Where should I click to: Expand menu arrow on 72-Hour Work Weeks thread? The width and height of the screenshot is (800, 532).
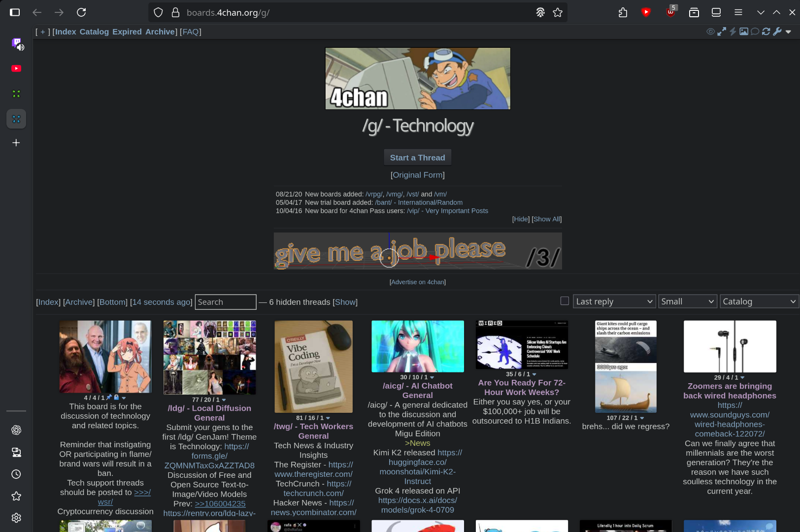point(534,374)
